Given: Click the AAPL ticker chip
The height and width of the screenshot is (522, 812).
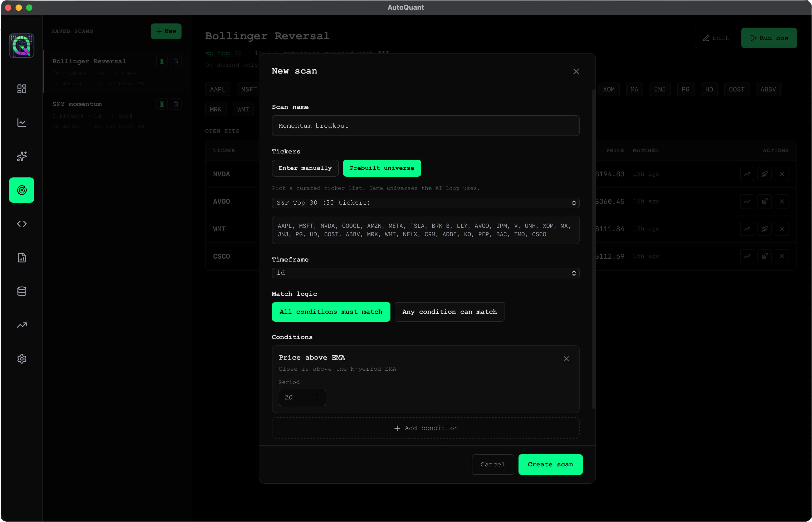Looking at the screenshot, I should pyautogui.click(x=217, y=89).
